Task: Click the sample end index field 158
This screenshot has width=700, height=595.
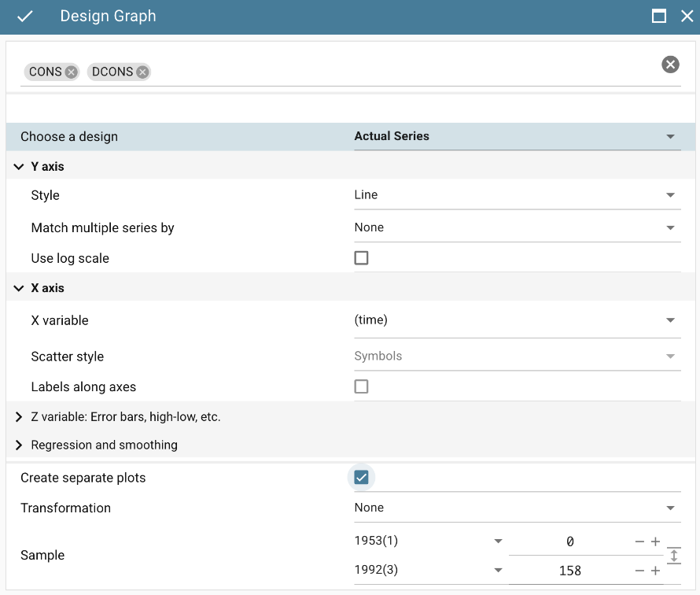Action: click(x=570, y=571)
